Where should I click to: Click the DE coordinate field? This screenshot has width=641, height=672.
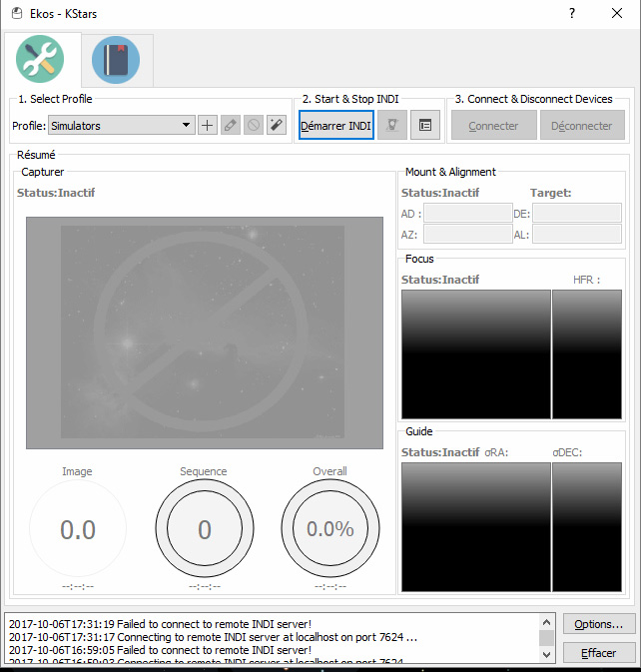pyautogui.click(x=577, y=213)
